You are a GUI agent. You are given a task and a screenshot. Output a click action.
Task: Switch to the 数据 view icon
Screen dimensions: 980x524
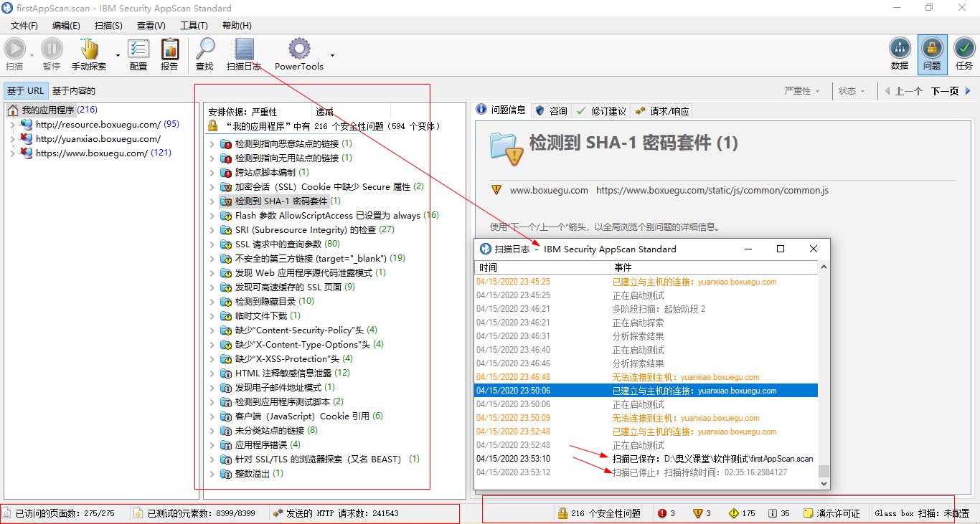click(900, 48)
